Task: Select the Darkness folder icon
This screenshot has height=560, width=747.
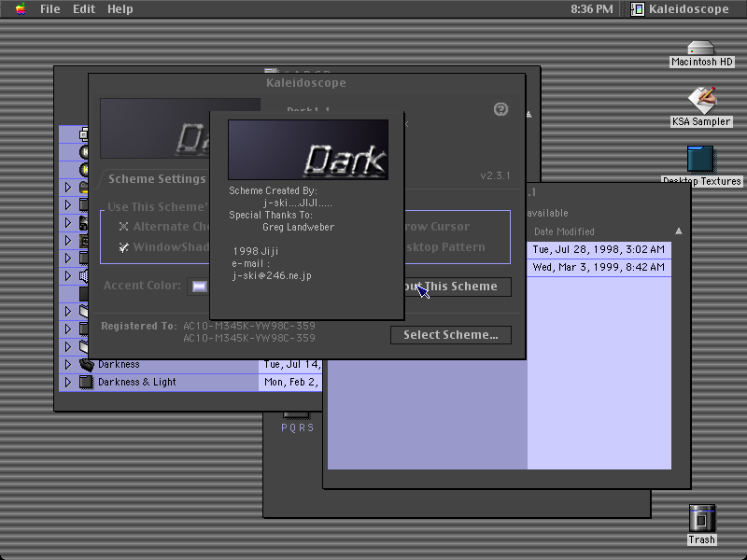Action: tap(86, 365)
